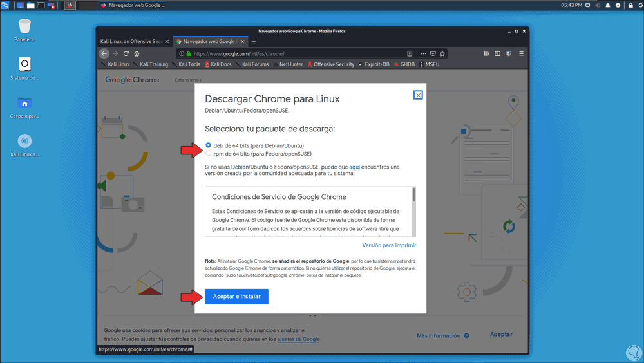Open the Kali Tools bookmark

[186, 64]
